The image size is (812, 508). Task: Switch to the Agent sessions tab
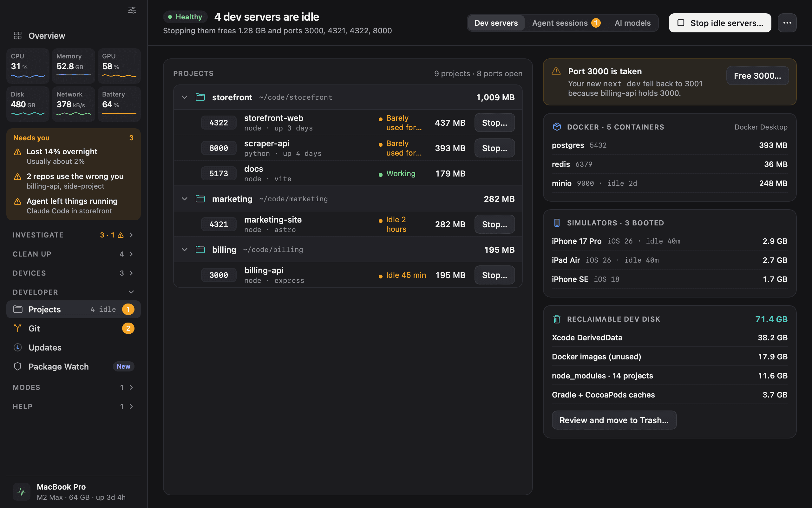pos(566,23)
